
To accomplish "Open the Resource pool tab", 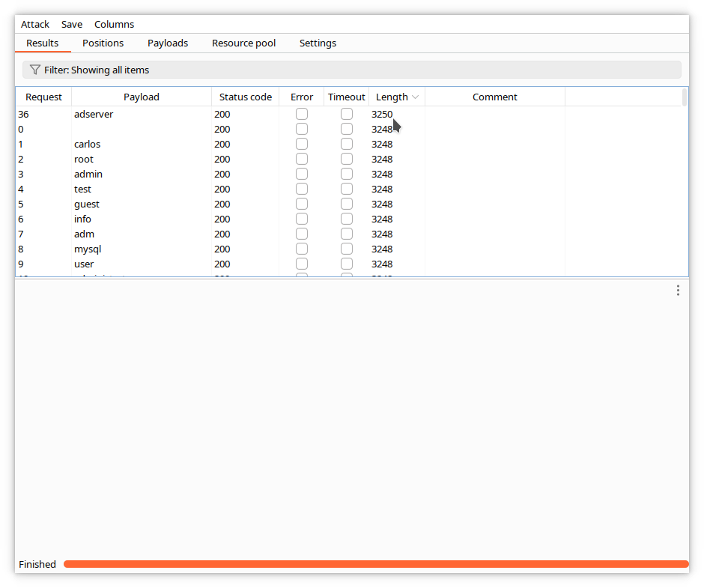I will (243, 43).
